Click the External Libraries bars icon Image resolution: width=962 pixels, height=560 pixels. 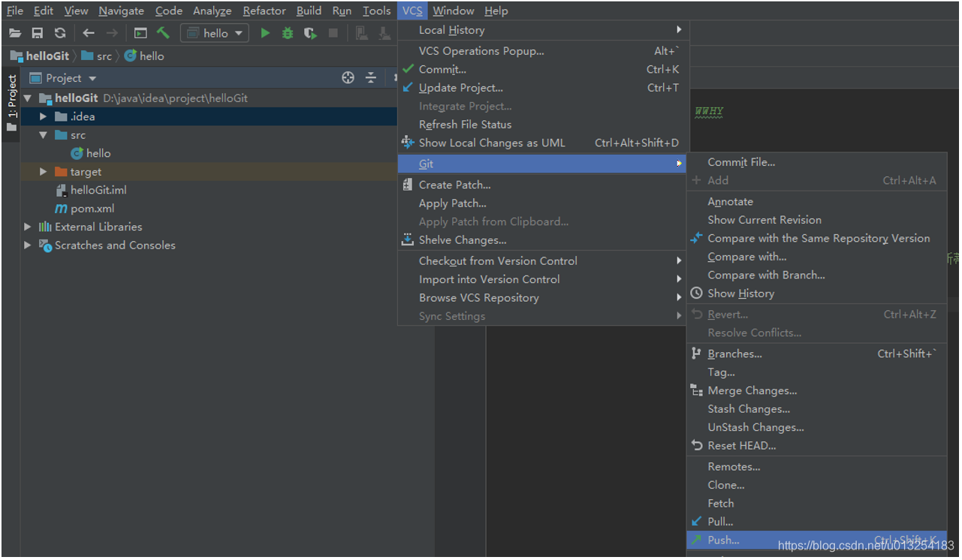coord(45,227)
